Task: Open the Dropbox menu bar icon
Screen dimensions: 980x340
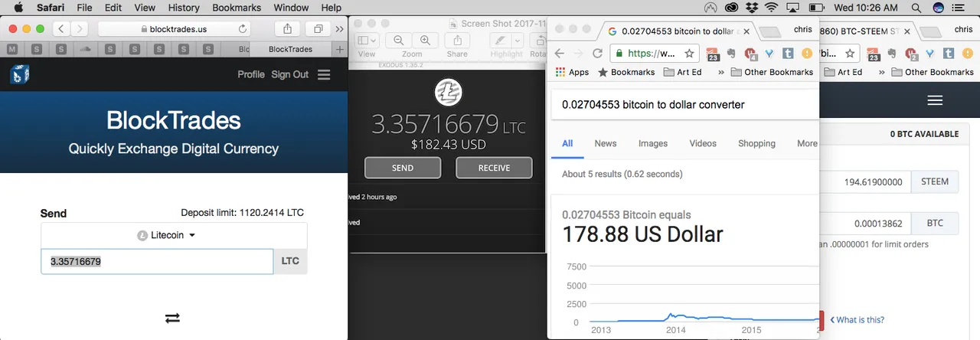Action: [752, 8]
